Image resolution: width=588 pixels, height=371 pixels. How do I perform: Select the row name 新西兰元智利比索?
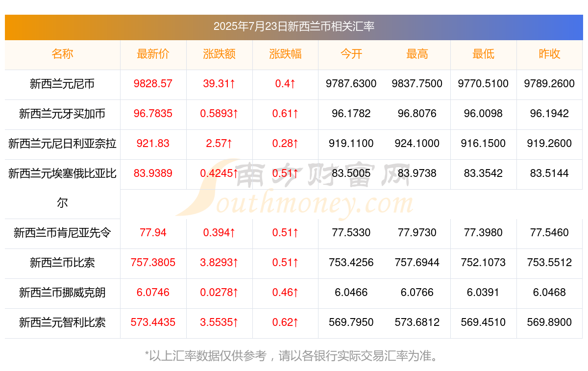62,322
